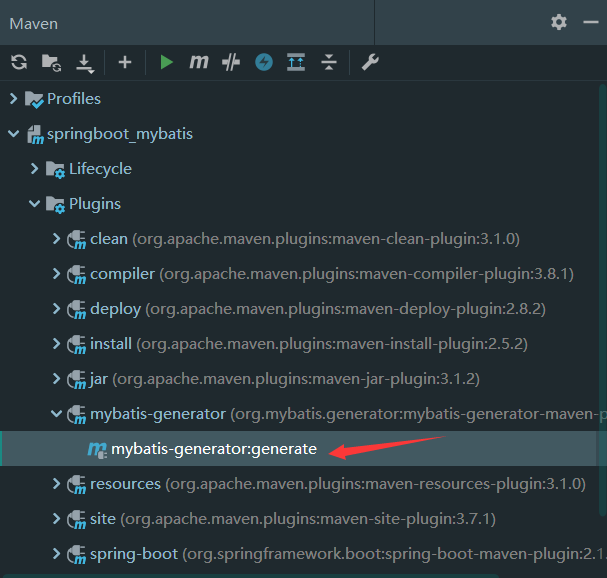This screenshot has width=607, height=578.
Task: Run Maven build with green play icon
Action: [166, 62]
